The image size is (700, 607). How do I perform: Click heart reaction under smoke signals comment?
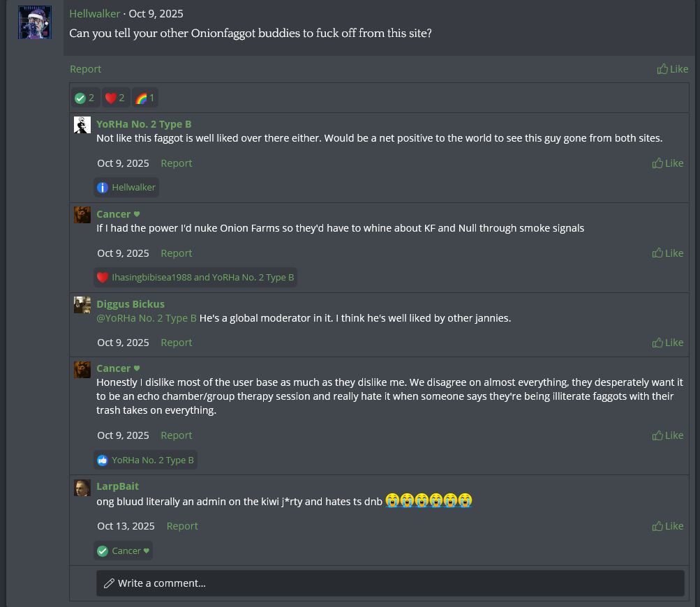[103, 278]
